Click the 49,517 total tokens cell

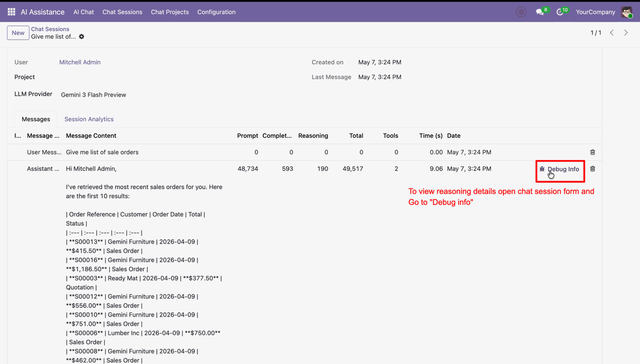(x=353, y=169)
